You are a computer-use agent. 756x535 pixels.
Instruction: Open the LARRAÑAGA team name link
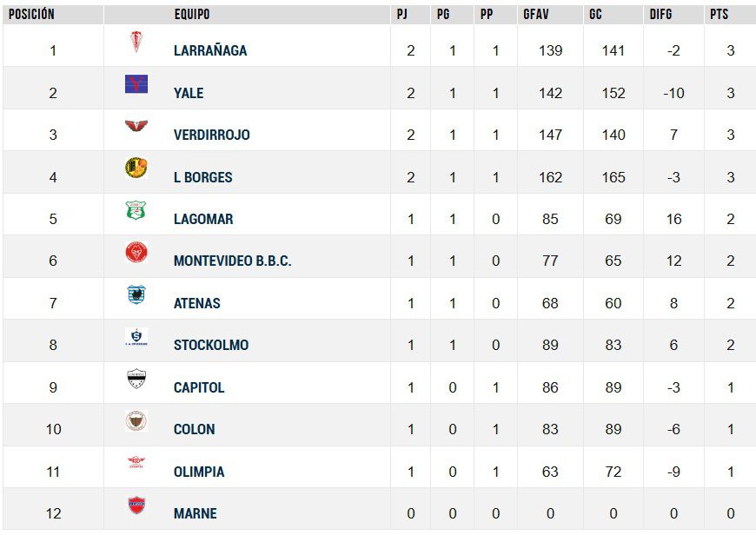(x=210, y=50)
